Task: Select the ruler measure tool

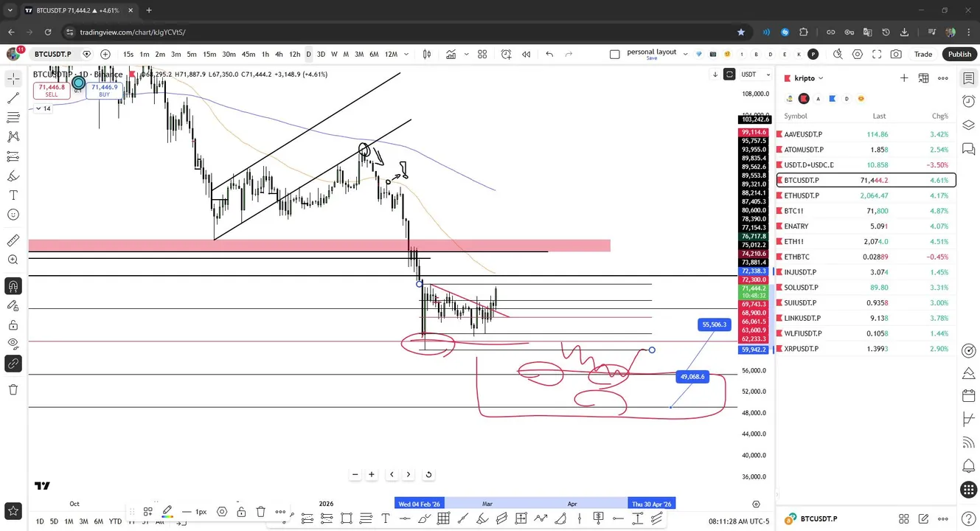Action: [13, 240]
